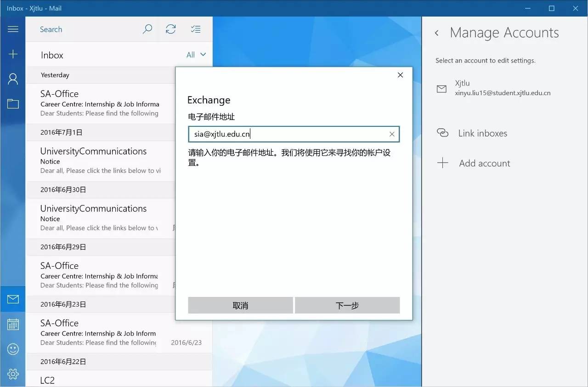Go back from Manage Accounts panel
588x387 pixels.
coord(437,33)
